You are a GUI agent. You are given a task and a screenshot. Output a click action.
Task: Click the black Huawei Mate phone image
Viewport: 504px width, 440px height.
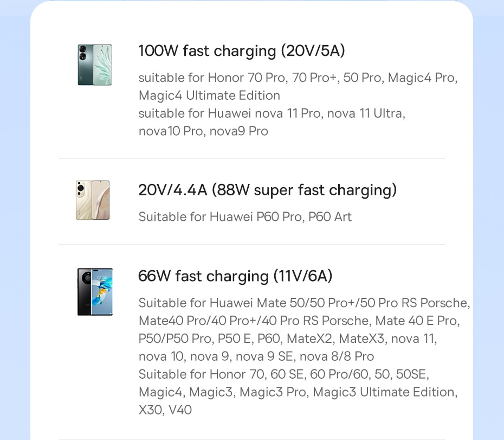95,291
